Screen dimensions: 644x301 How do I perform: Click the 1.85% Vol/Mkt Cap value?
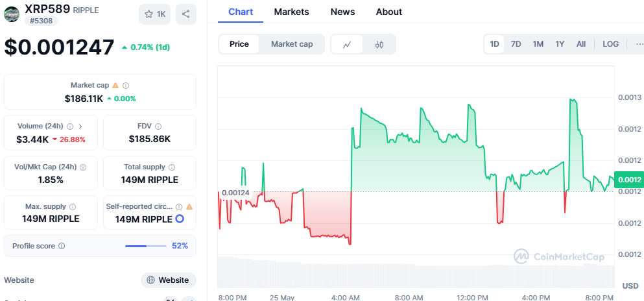click(x=51, y=180)
